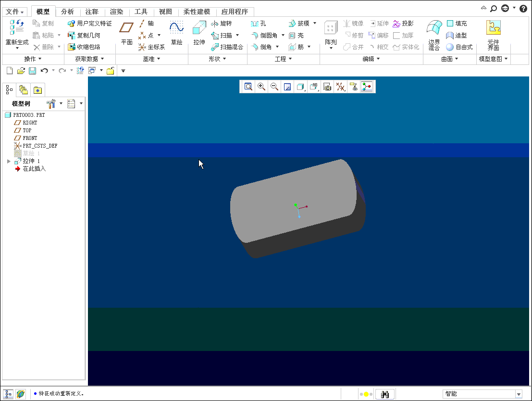This screenshot has width=532, height=401.
Task: Open the 草绘 sketch tool
Action: (x=176, y=33)
